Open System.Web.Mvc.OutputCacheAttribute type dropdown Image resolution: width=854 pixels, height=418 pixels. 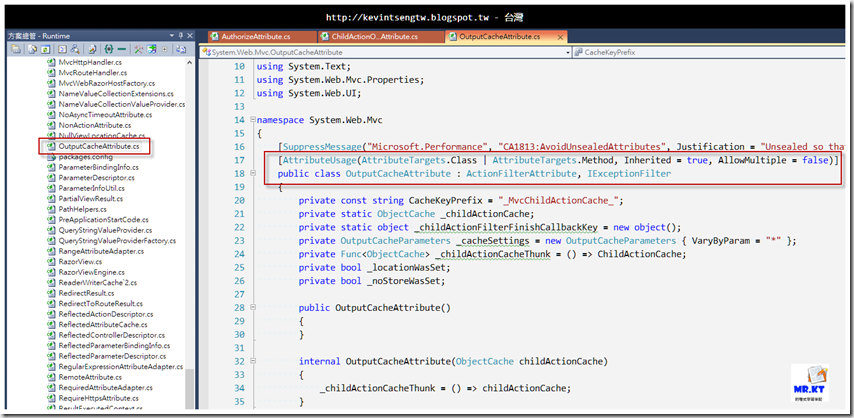[568, 53]
